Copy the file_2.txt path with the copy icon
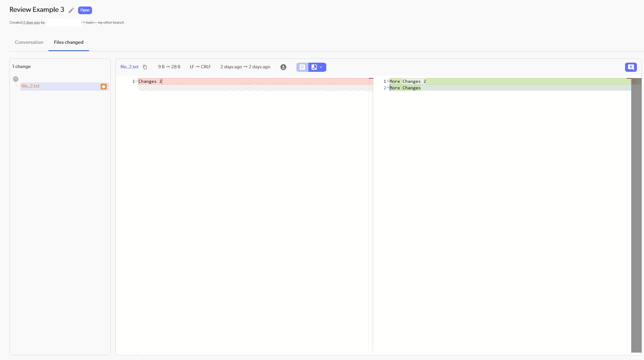This screenshot has width=644, height=360. pyautogui.click(x=145, y=67)
